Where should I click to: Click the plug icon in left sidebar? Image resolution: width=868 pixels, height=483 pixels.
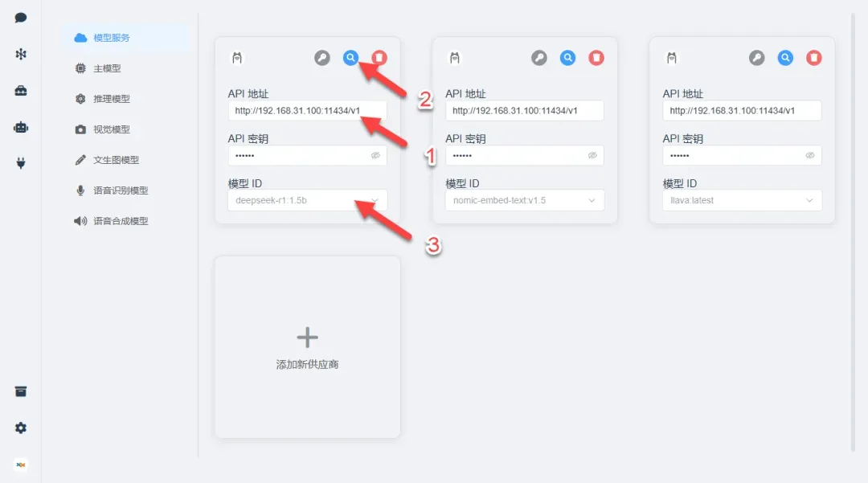20,163
